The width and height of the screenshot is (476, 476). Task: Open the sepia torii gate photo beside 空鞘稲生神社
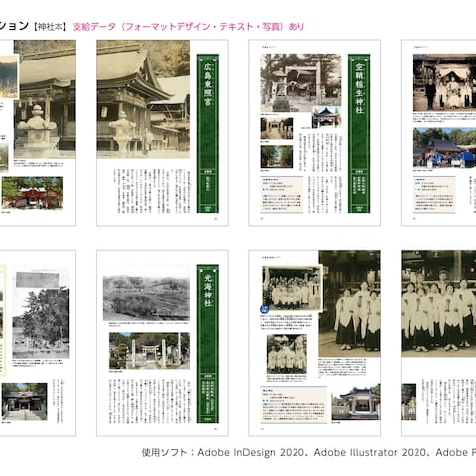point(300,83)
